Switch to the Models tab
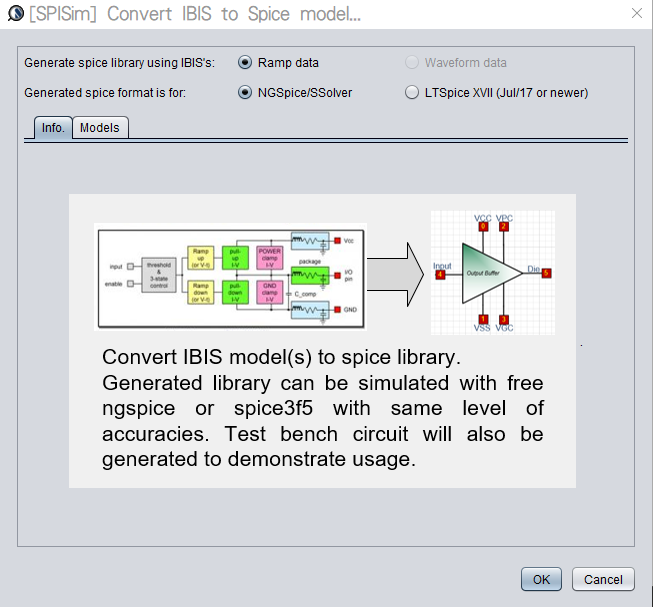This screenshot has width=653, height=607. 99,128
